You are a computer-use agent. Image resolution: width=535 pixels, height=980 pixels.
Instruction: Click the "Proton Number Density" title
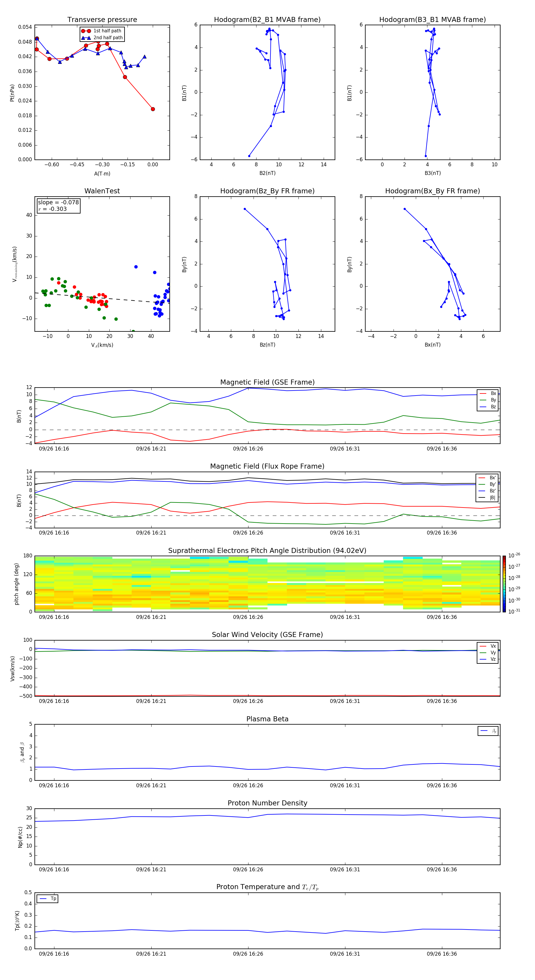tap(267, 803)
